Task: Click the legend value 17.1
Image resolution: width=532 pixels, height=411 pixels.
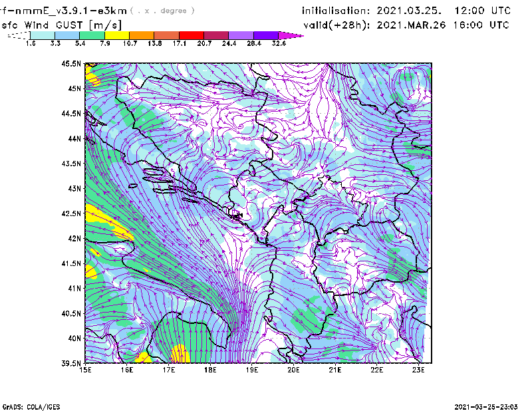Action: pos(180,43)
